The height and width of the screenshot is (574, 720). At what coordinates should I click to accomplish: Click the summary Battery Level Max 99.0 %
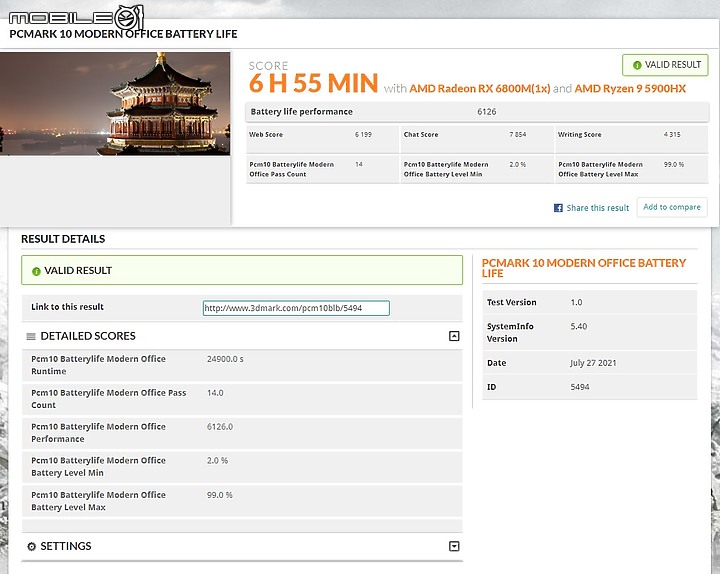pos(674,164)
